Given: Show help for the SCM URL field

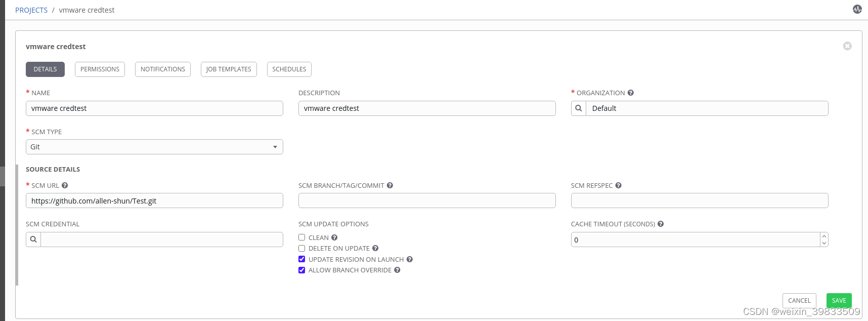Looking at the screenshot, I should point(65,186).
